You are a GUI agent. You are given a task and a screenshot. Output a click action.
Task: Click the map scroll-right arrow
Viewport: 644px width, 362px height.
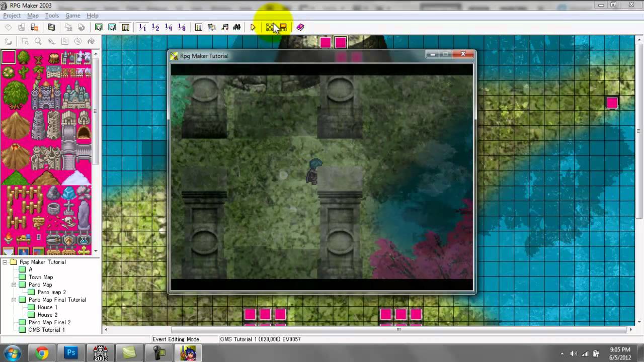pos(631,330)
